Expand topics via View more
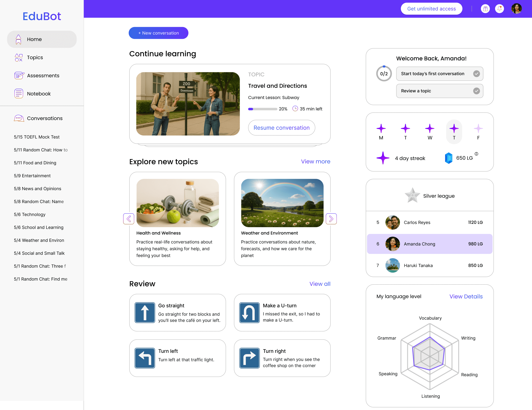This screenshot has height=410, width=532. (x=315, y=161)
